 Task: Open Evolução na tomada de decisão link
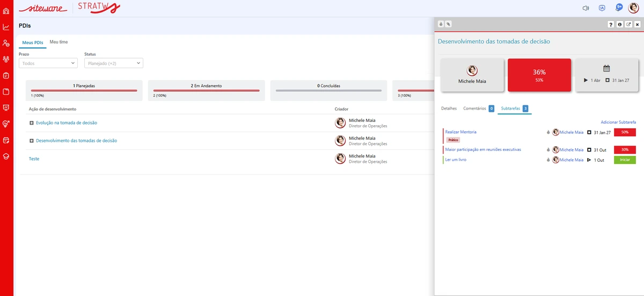tap(67, 123)
